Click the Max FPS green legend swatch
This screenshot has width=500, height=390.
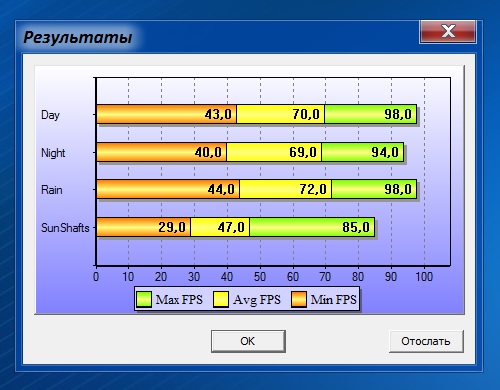[x=144, y=299]
